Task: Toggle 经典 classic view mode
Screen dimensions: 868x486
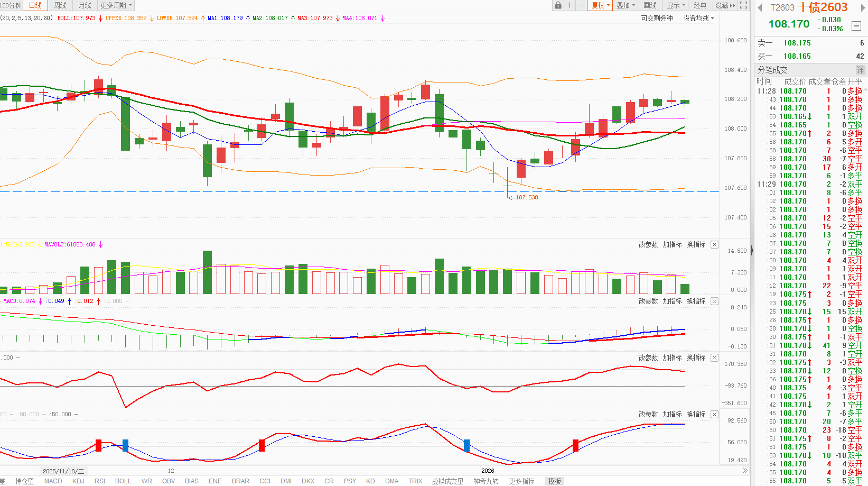Action: (700, 5)
